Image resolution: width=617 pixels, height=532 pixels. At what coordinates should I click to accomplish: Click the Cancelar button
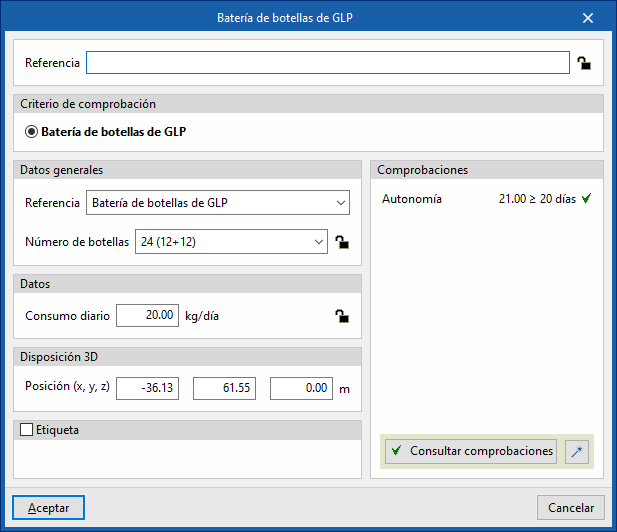tap(571, 507)
